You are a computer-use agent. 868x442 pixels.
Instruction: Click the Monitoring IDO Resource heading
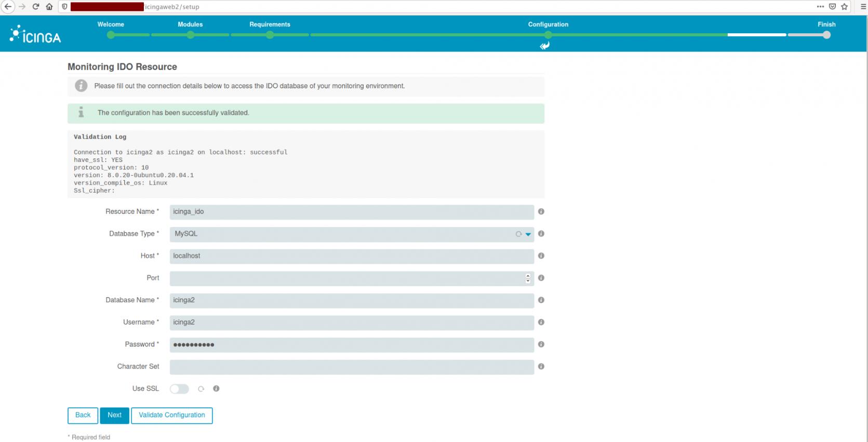[122, 66]
